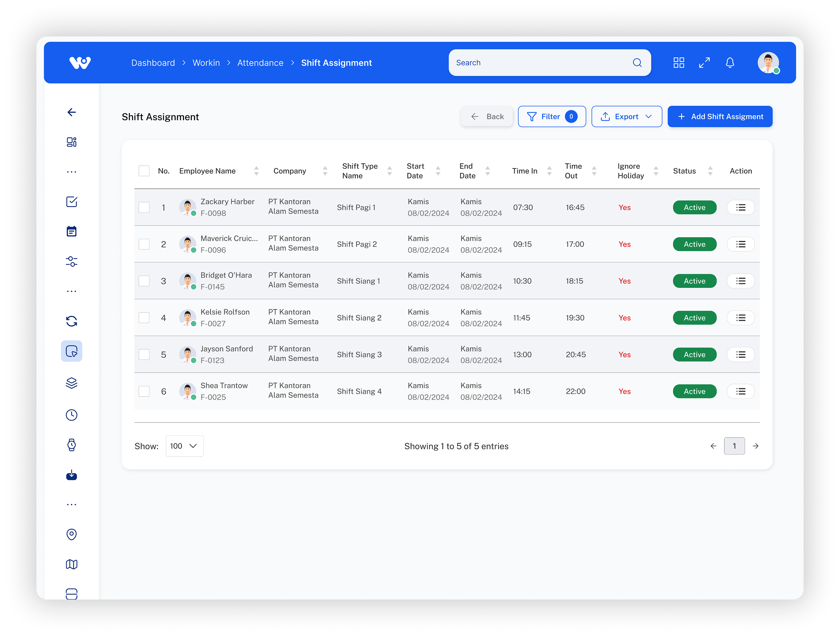Viewport: 840px width, 636px height.
Task: Tick the checkbox for Bridget O'Hara row
Action: pyautogui.click(x=144, y=281)
